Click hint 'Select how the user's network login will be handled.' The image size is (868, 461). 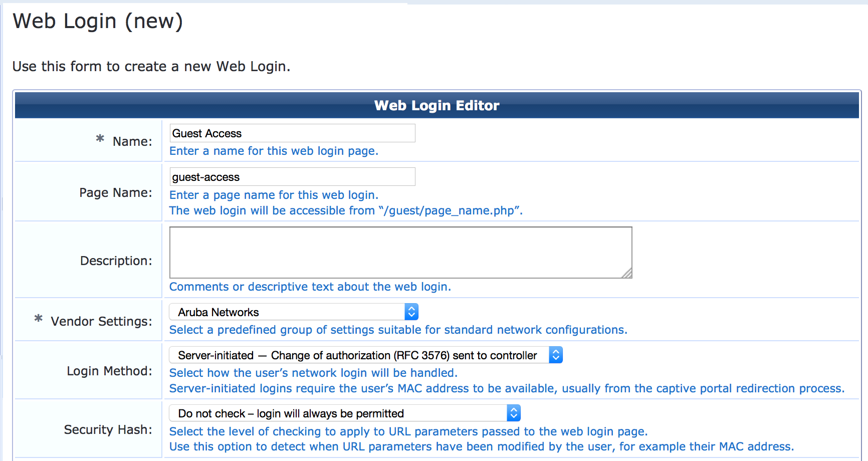(x=313, y=373)
